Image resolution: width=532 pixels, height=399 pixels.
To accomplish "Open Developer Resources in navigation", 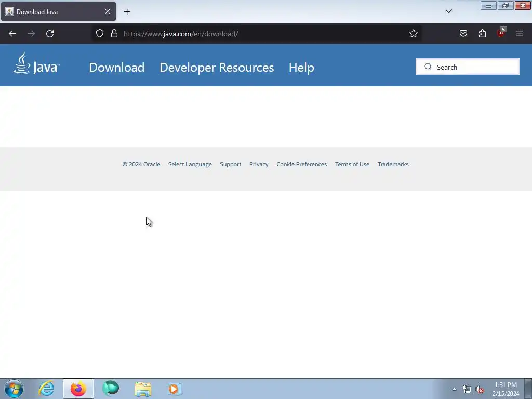I will [217, 68].
